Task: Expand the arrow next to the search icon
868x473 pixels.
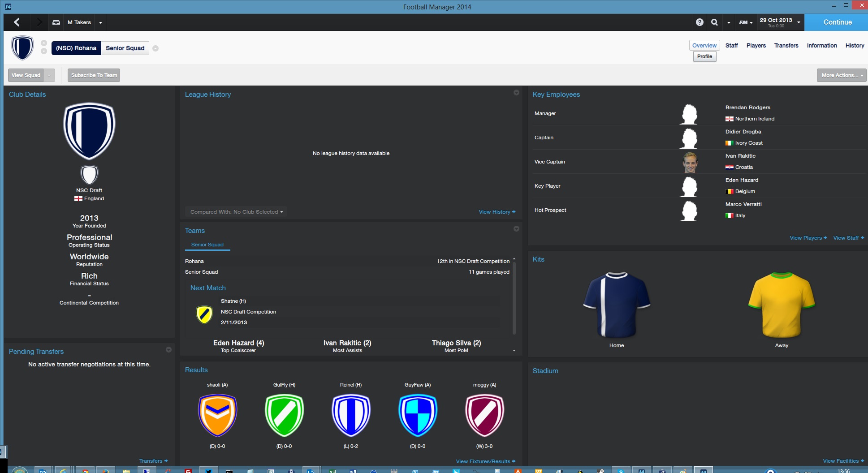Action: coord(729,22)
